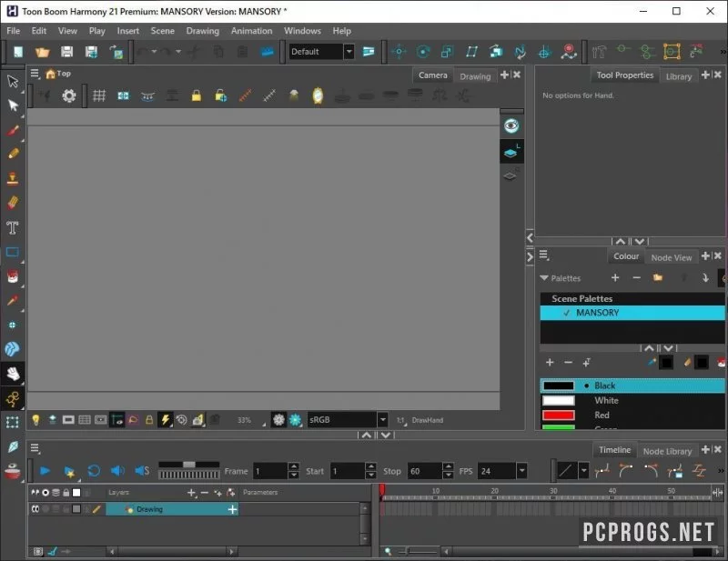This screenshot has width=728, height=561.
Task: Select the Brush tool
Action: (x=13, y=130)
